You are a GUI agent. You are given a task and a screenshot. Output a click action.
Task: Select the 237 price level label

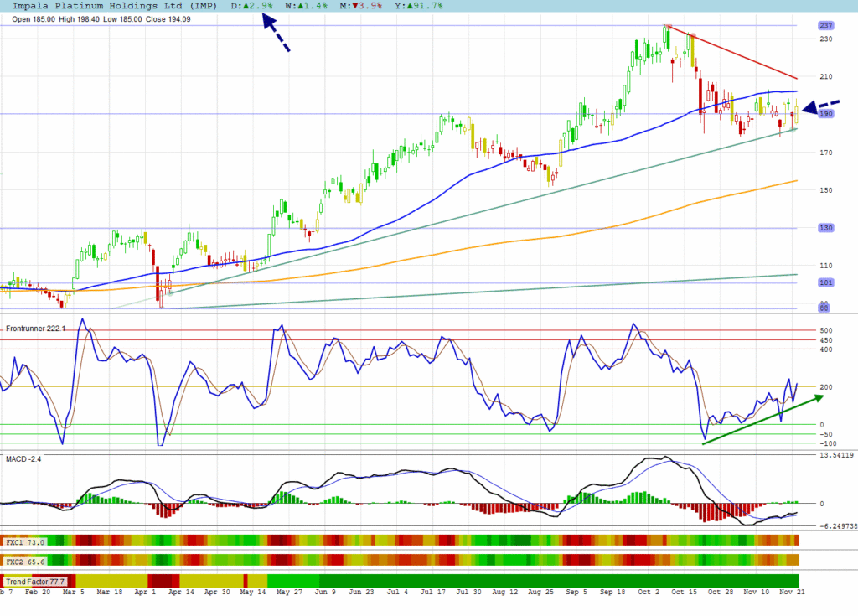825,25
